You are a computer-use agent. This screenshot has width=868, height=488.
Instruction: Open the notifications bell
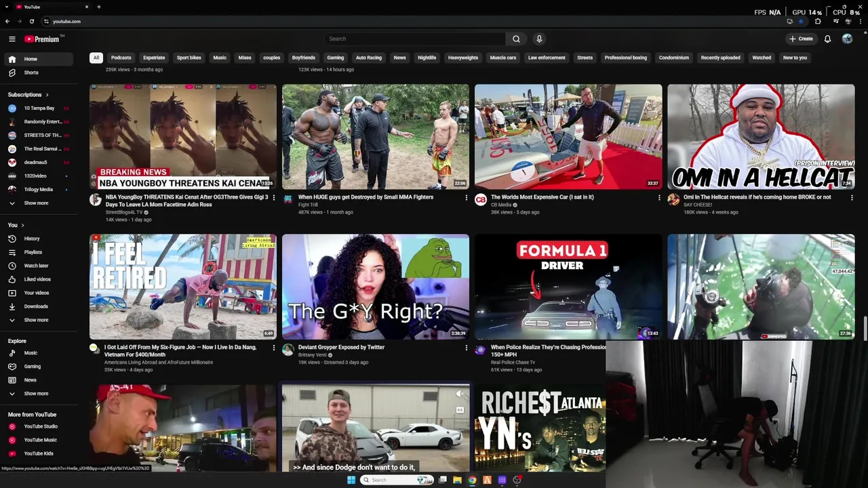[x=827, y=39]
